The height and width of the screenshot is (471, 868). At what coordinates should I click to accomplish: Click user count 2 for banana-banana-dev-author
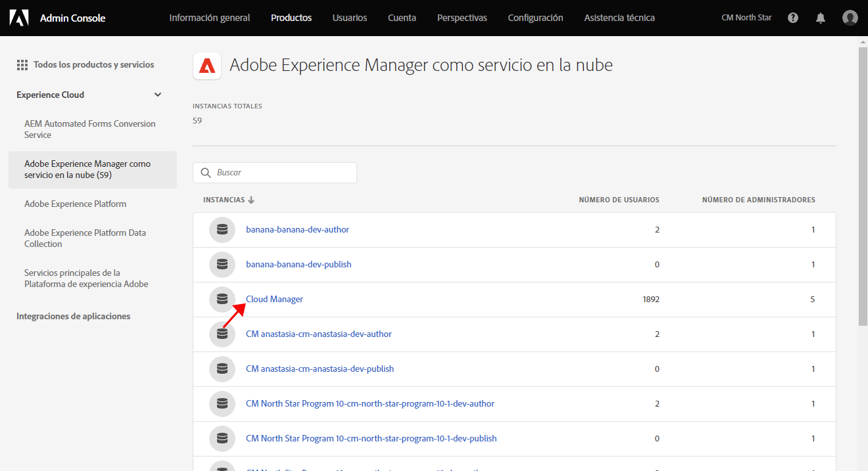(657, 230)
